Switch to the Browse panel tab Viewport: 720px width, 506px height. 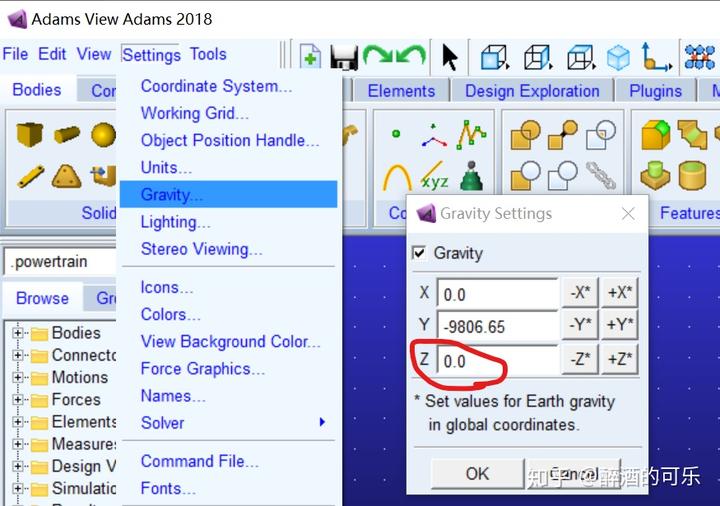tap(42, 298)
